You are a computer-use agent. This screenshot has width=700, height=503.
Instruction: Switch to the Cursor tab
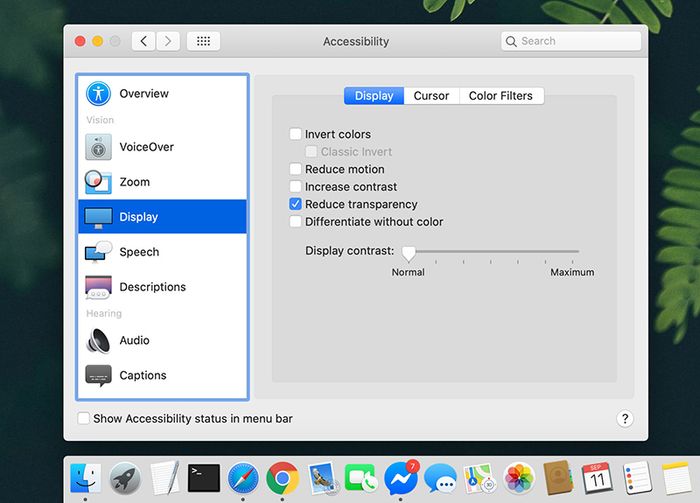(431, 96)
